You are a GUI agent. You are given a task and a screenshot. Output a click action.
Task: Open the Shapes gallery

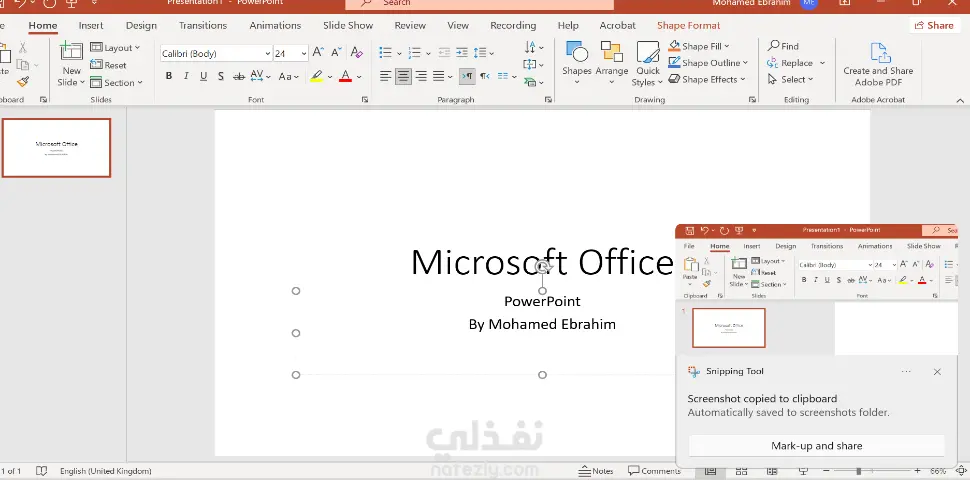tap(577, 64)
